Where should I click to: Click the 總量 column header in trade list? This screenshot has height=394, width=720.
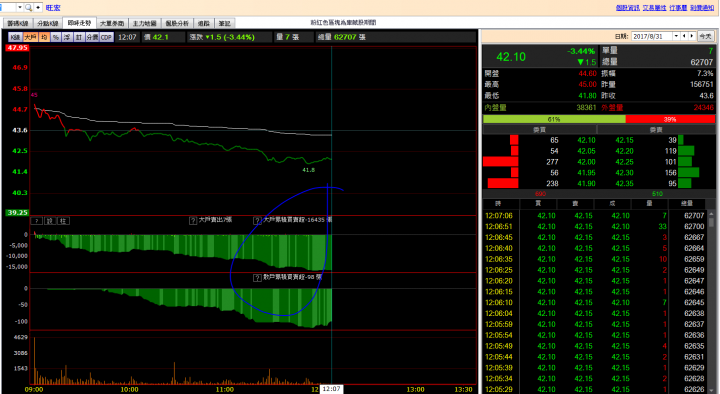pos(687,203)
